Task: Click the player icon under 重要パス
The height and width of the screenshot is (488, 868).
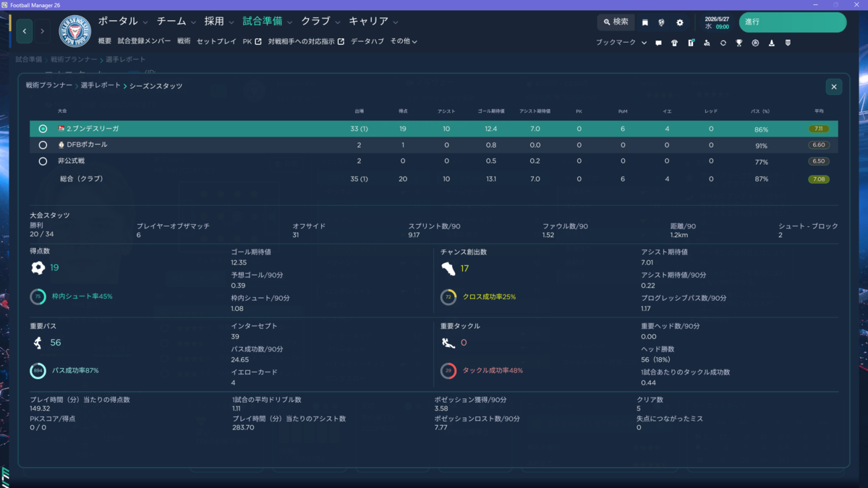Action: (x=38, y=343)
